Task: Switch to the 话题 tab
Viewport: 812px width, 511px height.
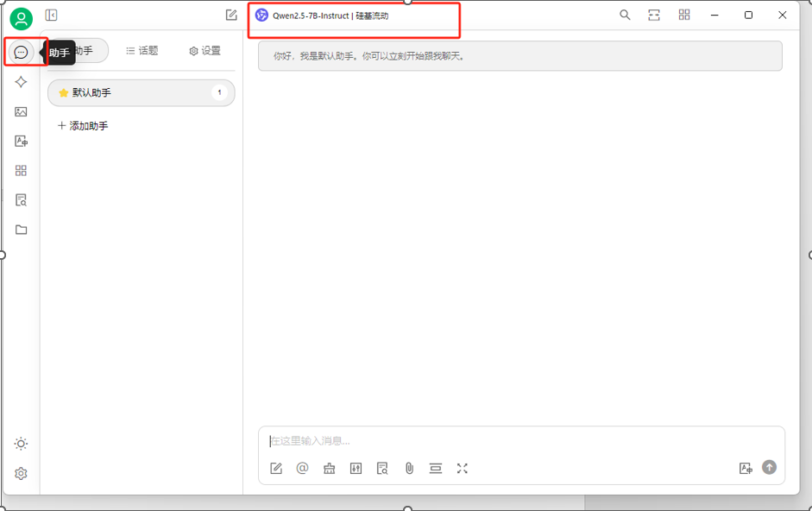Action: 142,50
